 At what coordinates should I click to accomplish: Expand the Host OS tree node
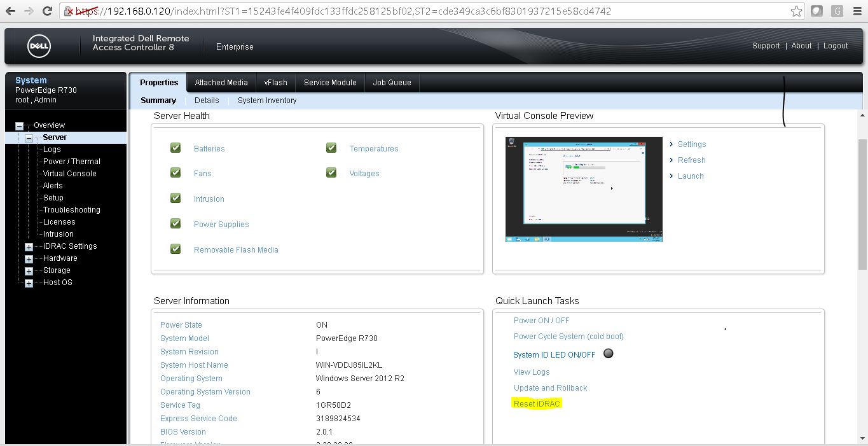[28, 282]
